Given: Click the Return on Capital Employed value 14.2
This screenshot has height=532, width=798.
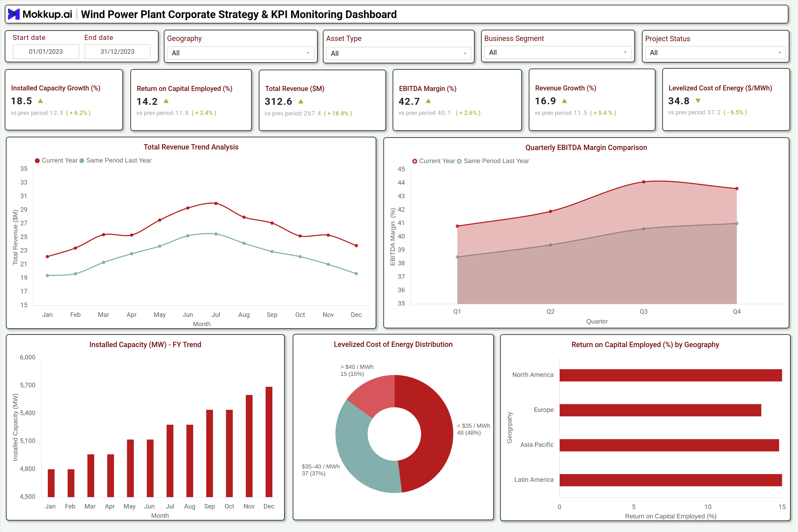Looking at the screenshot, I should (x=147, y=101).
